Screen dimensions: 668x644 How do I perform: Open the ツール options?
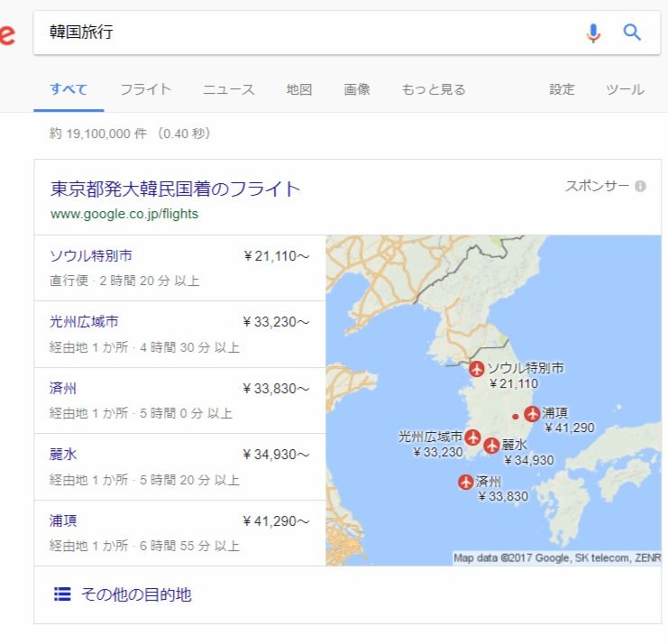625,89
